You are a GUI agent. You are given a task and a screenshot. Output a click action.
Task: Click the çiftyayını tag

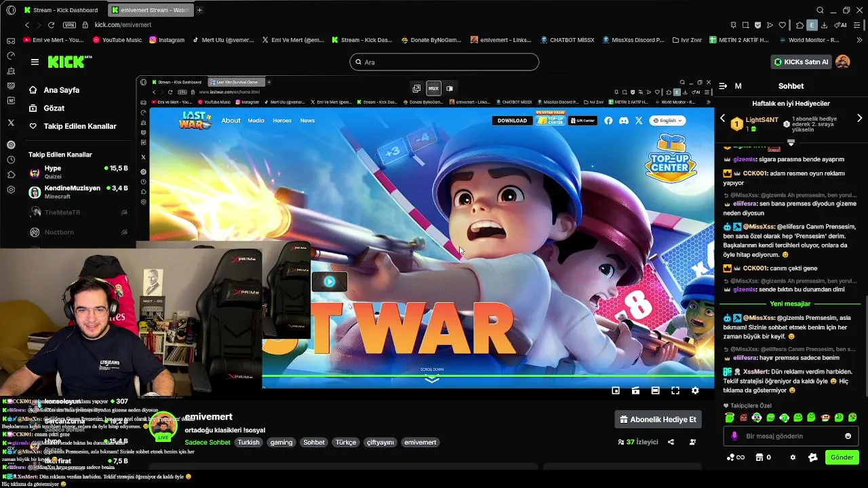click(x=380, y=443)
